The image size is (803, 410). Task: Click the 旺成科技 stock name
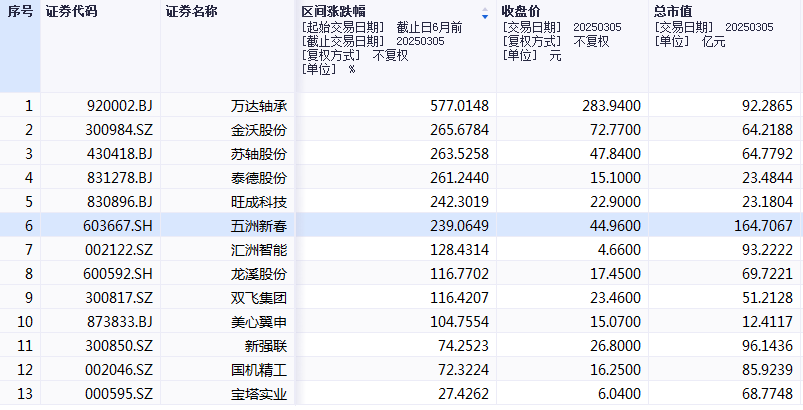point(258,201)
